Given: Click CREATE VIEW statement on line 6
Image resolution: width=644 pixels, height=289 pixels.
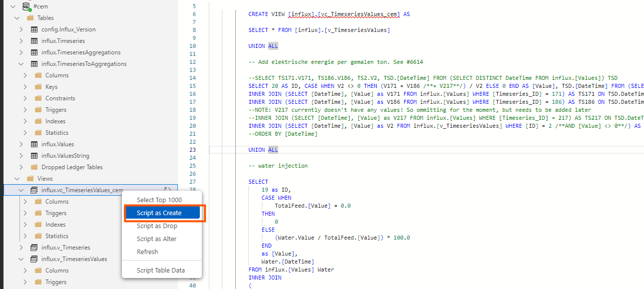Looking at the screenshot, I should [x=329, y=14].
